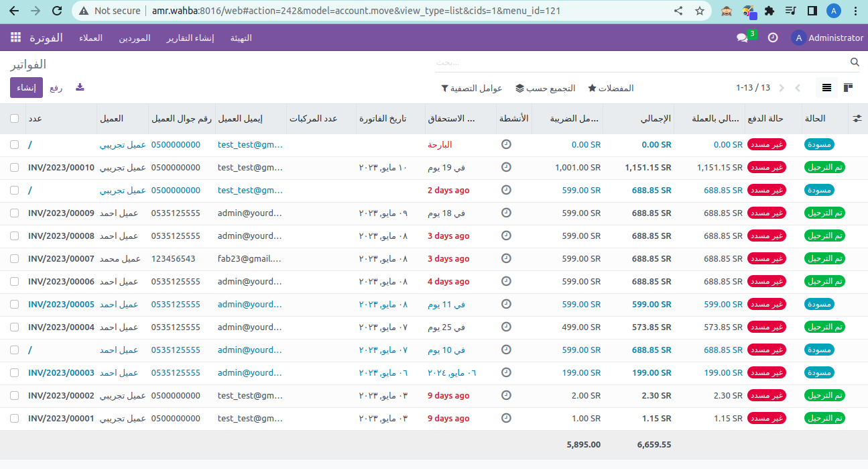The width and height of the screenshot is (868, 469).
Task: Click the download export icon beside رفع
Action: click(80, 87)
